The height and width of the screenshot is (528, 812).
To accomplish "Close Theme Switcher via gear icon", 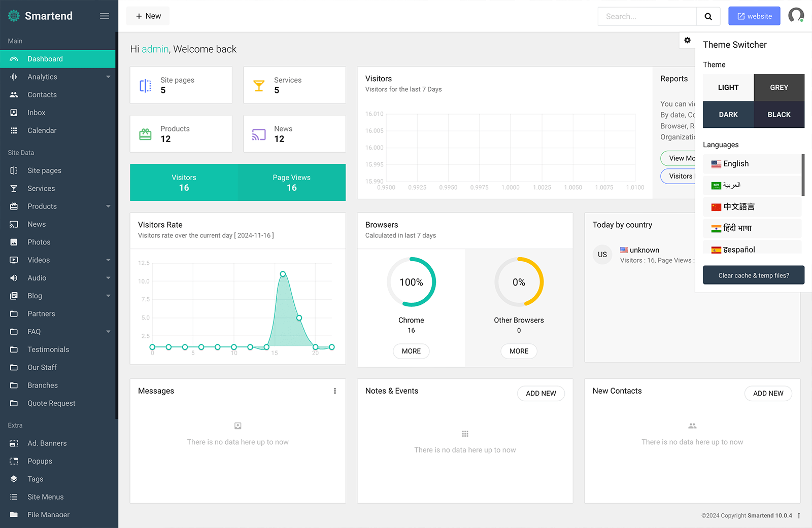I will click(687, 40).
